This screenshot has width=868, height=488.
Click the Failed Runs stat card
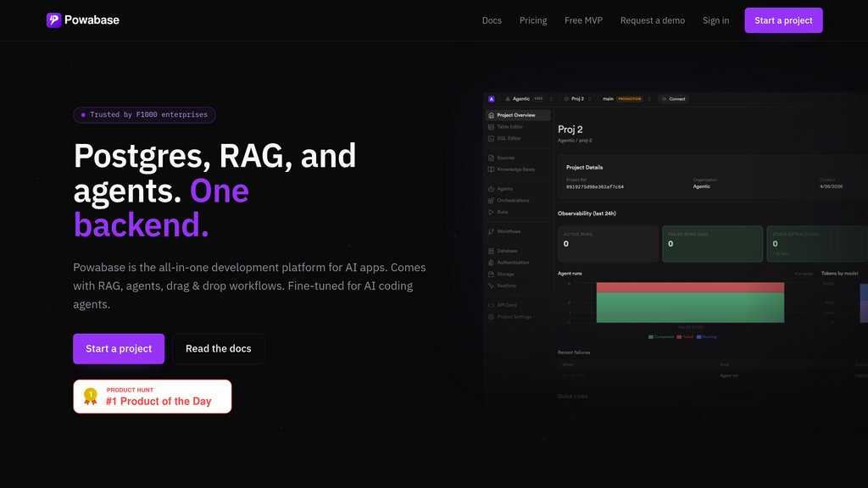(x=712, y=243)
